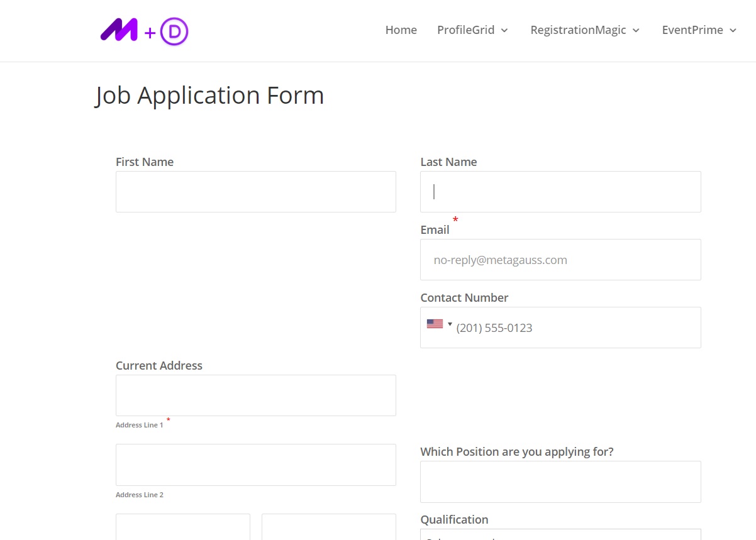
Task: Open the country code dropdown arrow
Action: [450, 324]
